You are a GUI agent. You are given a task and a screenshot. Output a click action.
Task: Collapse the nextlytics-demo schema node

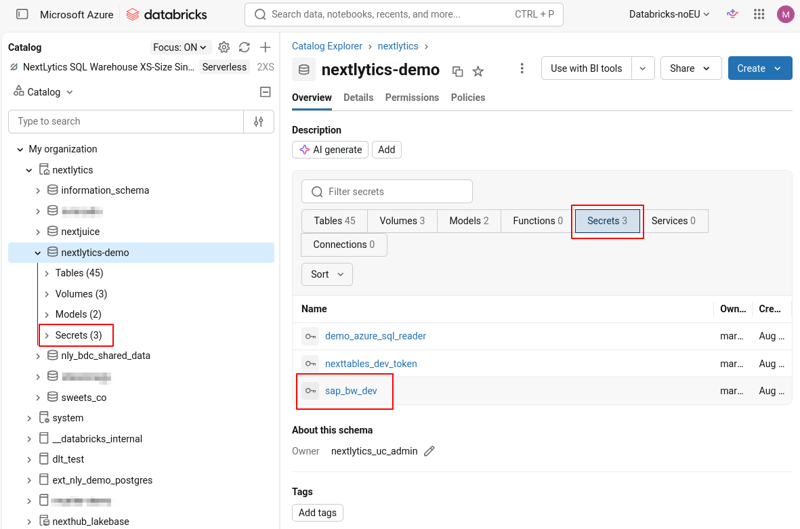[x=38, y=253]
